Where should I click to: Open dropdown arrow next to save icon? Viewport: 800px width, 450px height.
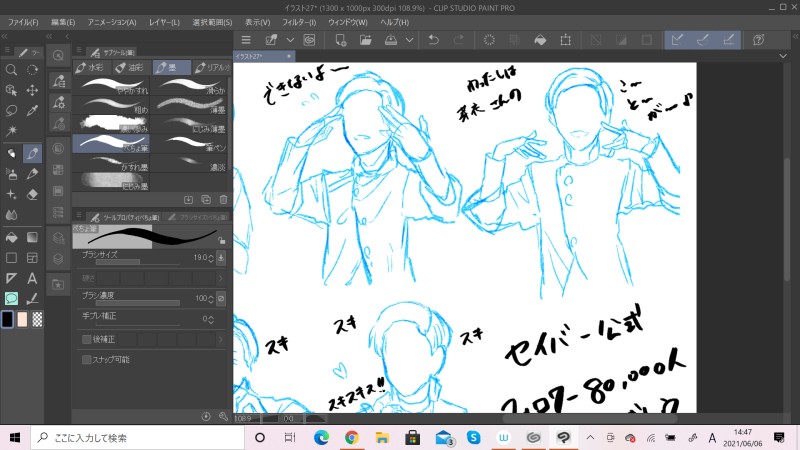pos(409,40)
